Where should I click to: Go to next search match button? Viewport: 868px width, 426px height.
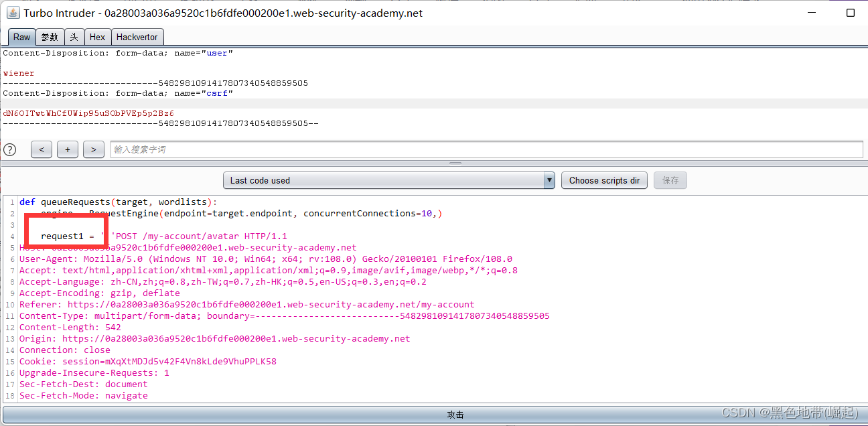tap(94, 149)
